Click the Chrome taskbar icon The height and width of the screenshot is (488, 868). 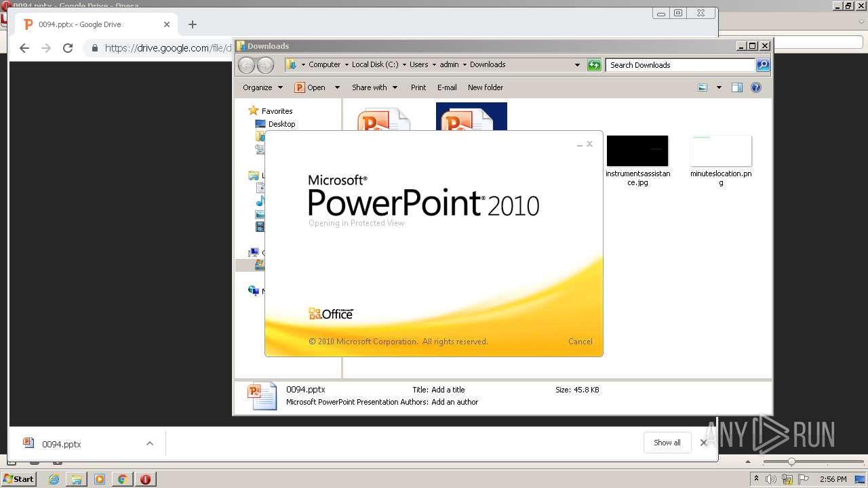pos(122,479)
